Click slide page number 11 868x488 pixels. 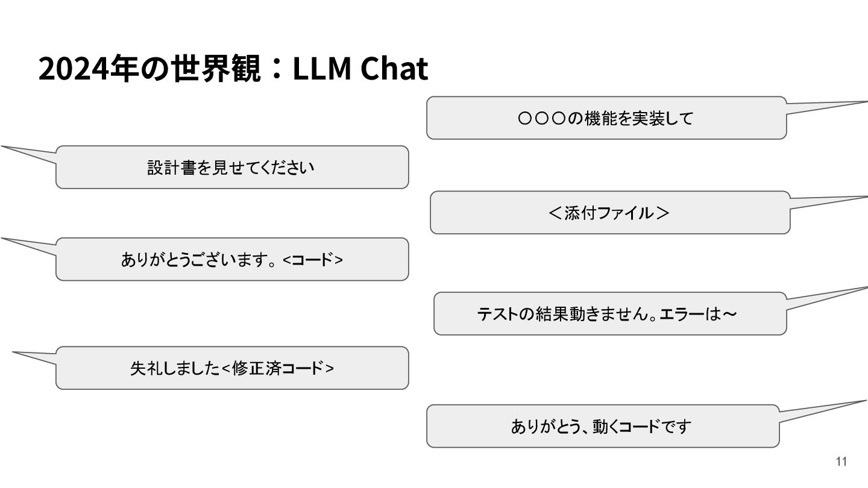click(x=841, y=461)
